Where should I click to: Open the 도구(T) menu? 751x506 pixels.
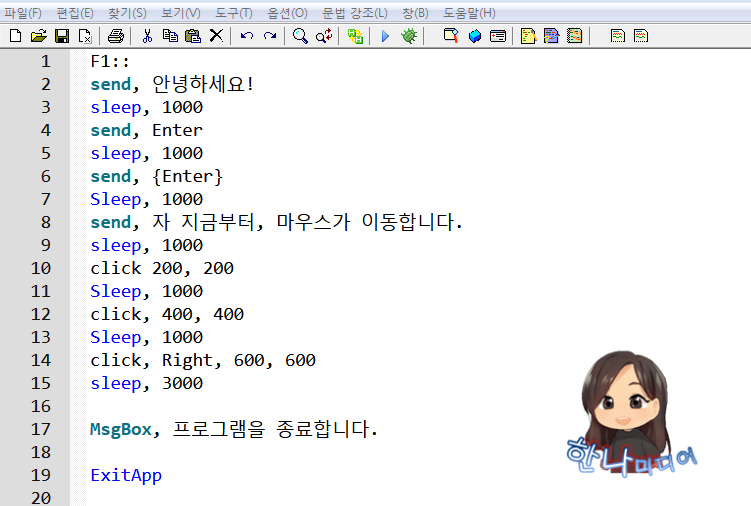coord(233,13)
